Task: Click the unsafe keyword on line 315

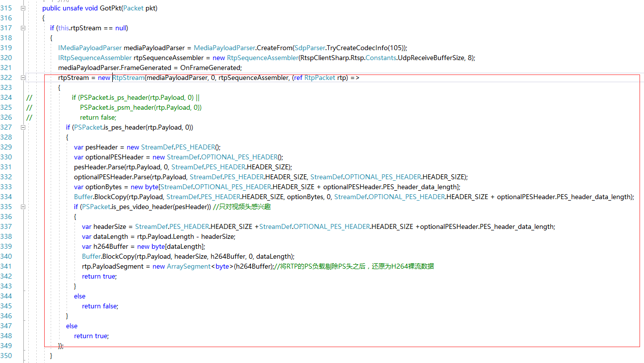Action: [x=73, y=8]
